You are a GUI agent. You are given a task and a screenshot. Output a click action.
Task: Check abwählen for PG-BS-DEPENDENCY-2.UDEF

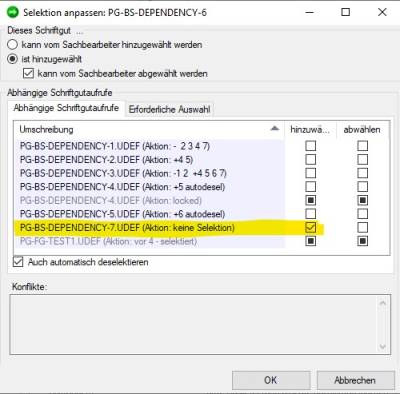pyautogui.click(x=363, y=160)
